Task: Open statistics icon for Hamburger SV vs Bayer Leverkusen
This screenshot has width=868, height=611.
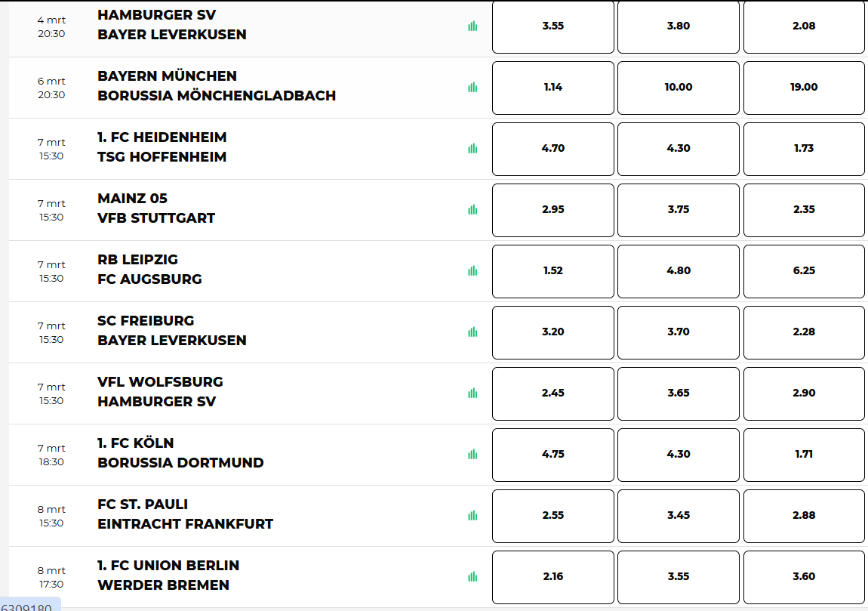Action: pos(472,26)
